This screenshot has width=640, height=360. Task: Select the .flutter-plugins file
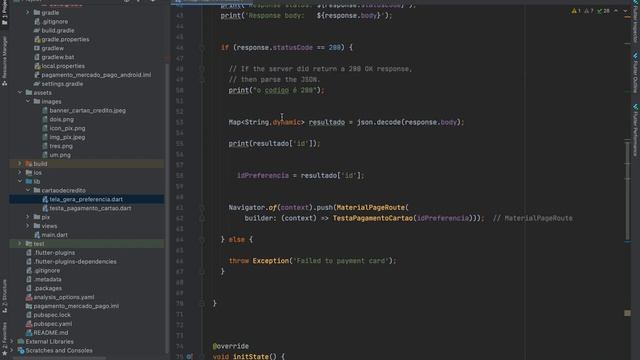(54, 253)
